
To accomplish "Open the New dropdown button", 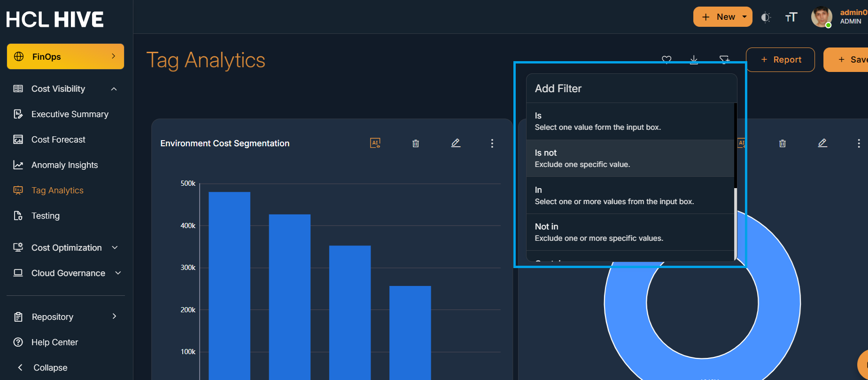I will click(x=723, y=17).
